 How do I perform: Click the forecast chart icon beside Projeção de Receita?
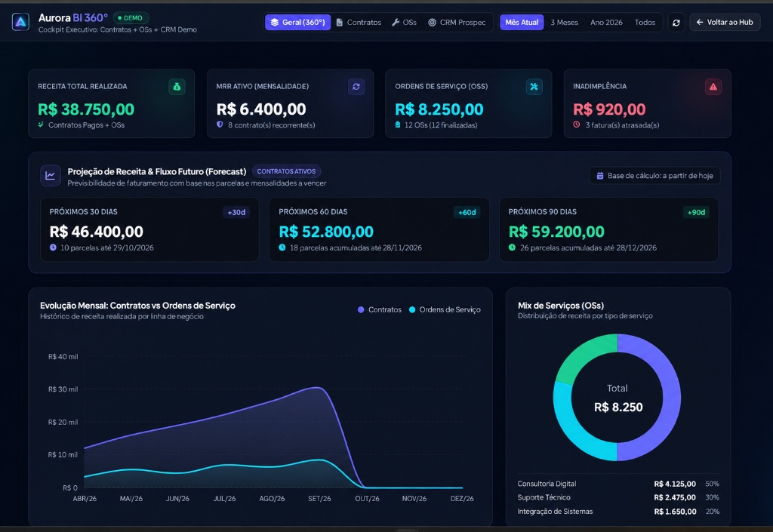(x=51, y=176)
